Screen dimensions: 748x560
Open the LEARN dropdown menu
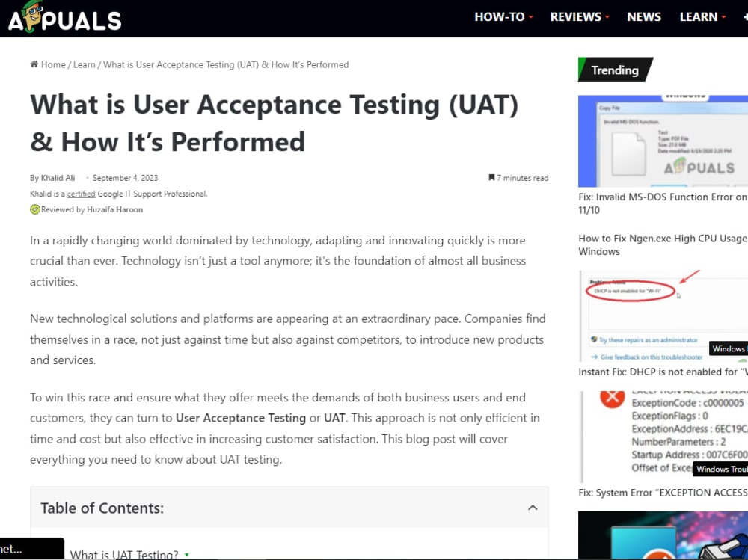point(702,16)
